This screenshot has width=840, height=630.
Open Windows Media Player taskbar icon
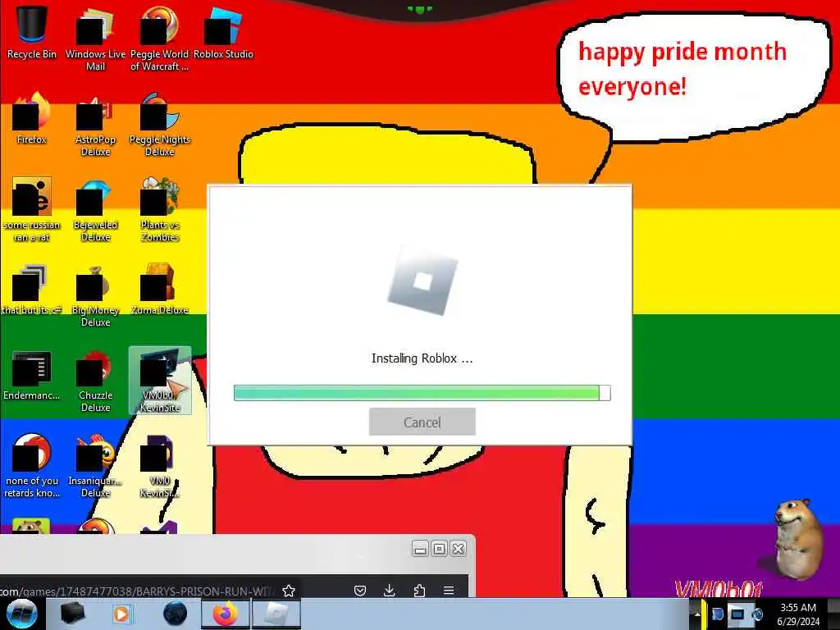pos(121,614)
